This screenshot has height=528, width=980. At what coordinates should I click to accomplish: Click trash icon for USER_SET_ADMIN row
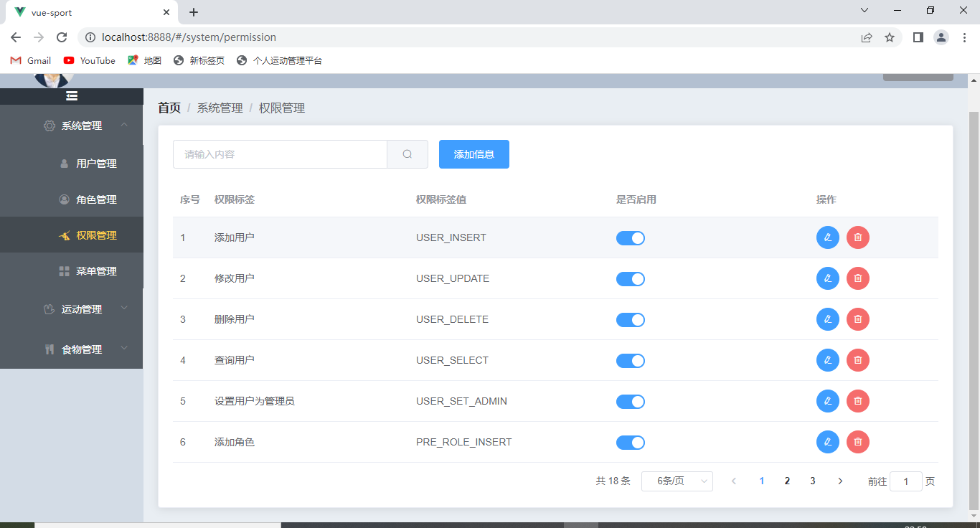[858, 401]
